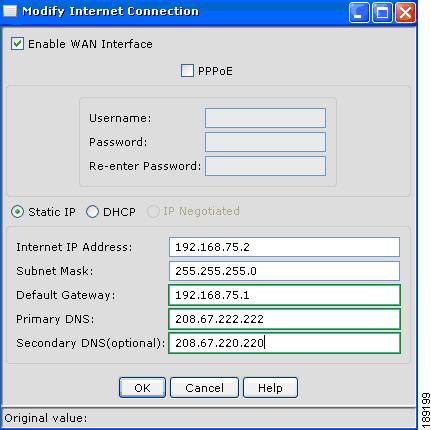Click the Subnet Mask field
Viewport: 431px width, 430px height.
point(284,271)
